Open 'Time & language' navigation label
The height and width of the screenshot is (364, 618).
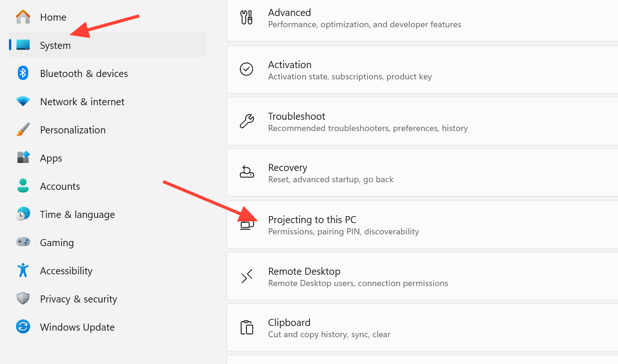[x=78, y=215]
